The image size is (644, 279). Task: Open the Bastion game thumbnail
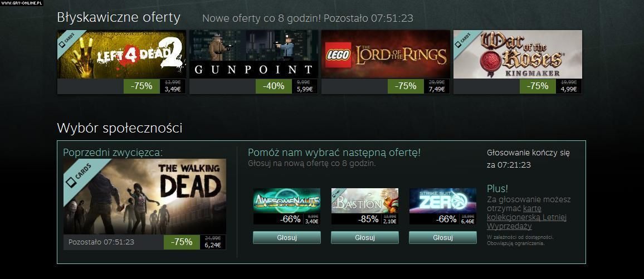click(365, 200)
